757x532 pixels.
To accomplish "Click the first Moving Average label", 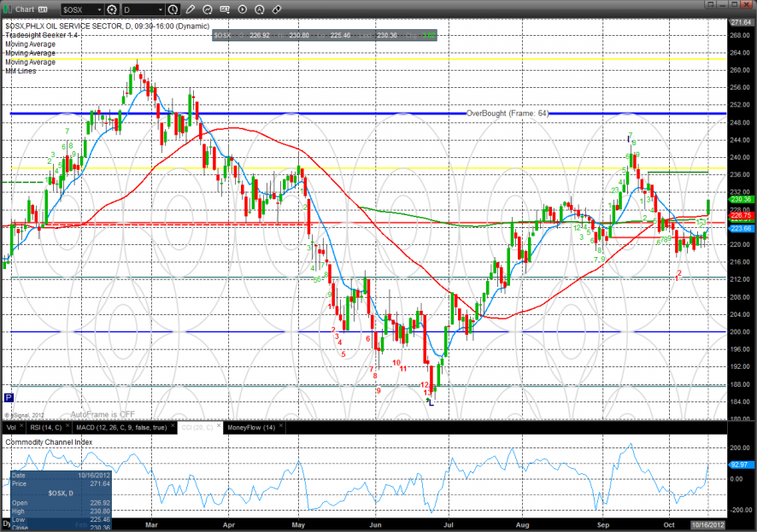I will tap(31, 44).
